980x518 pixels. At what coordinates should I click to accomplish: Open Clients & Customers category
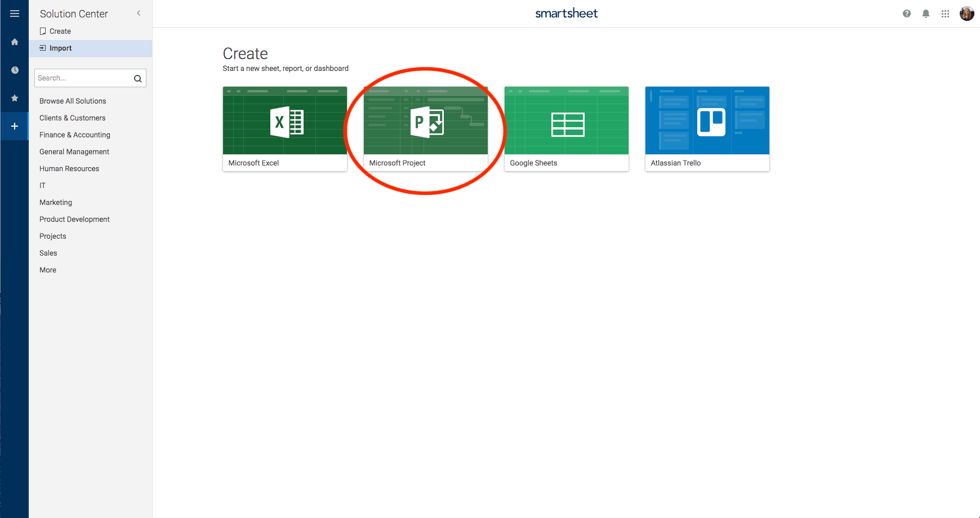73,118
